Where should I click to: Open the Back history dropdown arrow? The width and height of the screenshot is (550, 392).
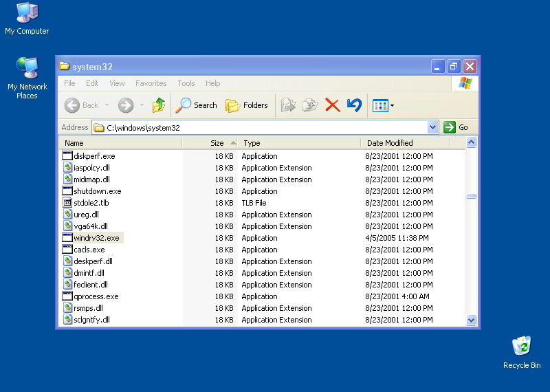(107, 105)
